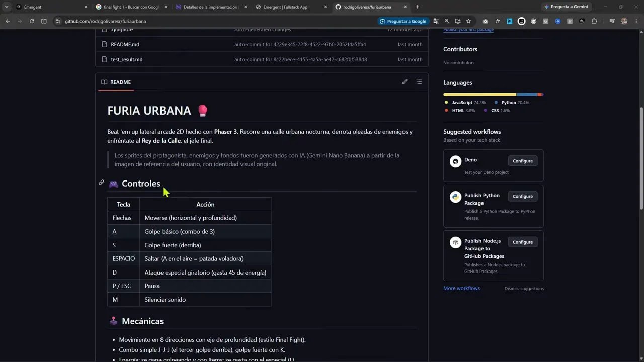Open the More workflows link
The height and width of the screenshot is (362, 644).
461,288
